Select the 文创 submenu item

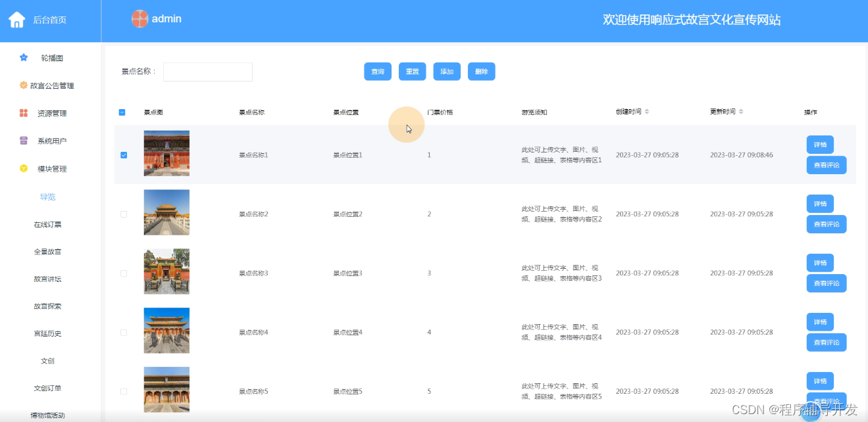point(47,361)
